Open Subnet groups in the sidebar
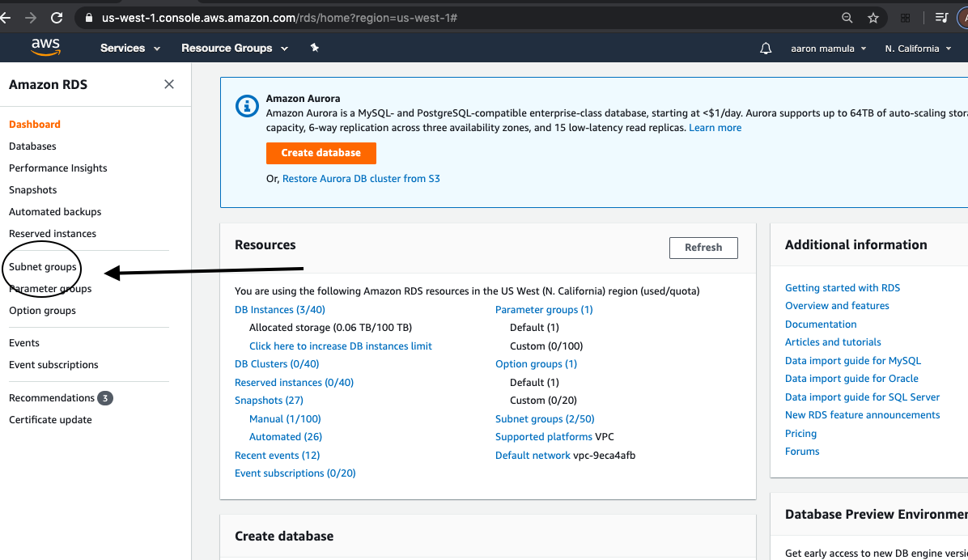 point(43,267)
